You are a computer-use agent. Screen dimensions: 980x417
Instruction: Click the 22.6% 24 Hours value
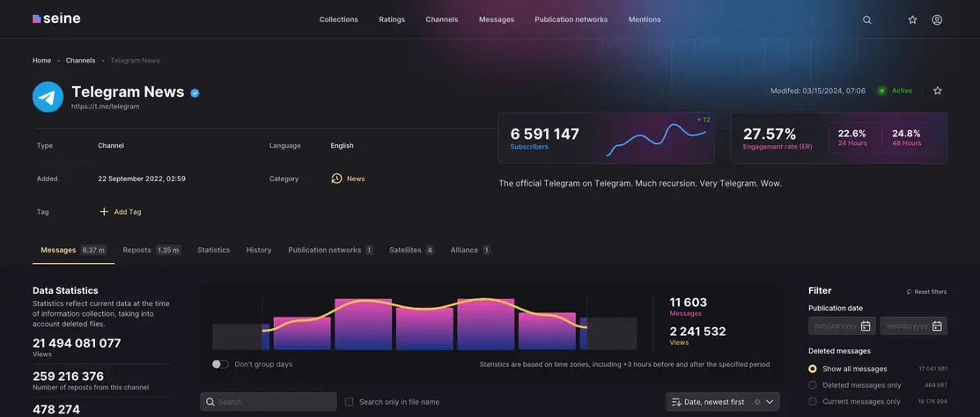click(851, 134)
